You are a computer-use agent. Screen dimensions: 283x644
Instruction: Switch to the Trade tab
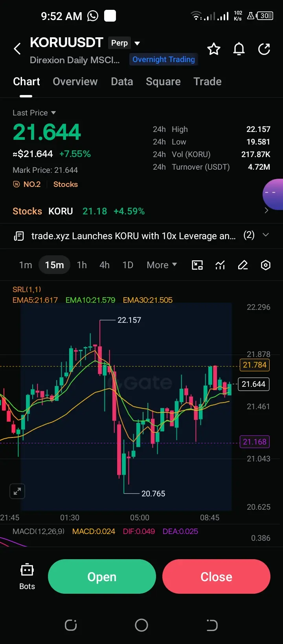(x=208, y=82)
